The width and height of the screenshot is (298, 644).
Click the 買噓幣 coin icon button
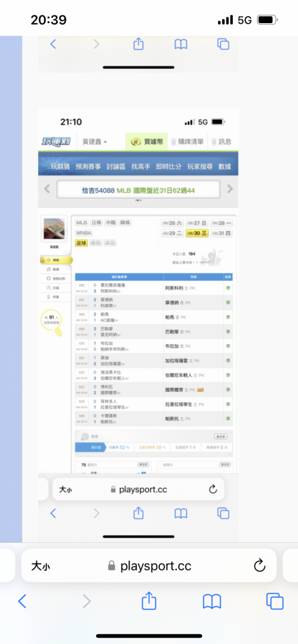pyautogui.click(x=147, y=142)
